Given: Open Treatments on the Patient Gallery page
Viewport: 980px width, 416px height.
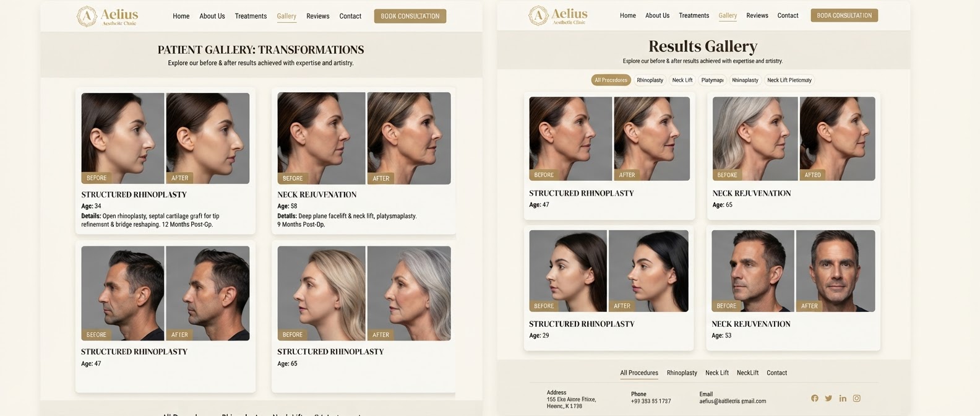Looking at the screenshot, I should pyautogui.click(x=251, y=16).
